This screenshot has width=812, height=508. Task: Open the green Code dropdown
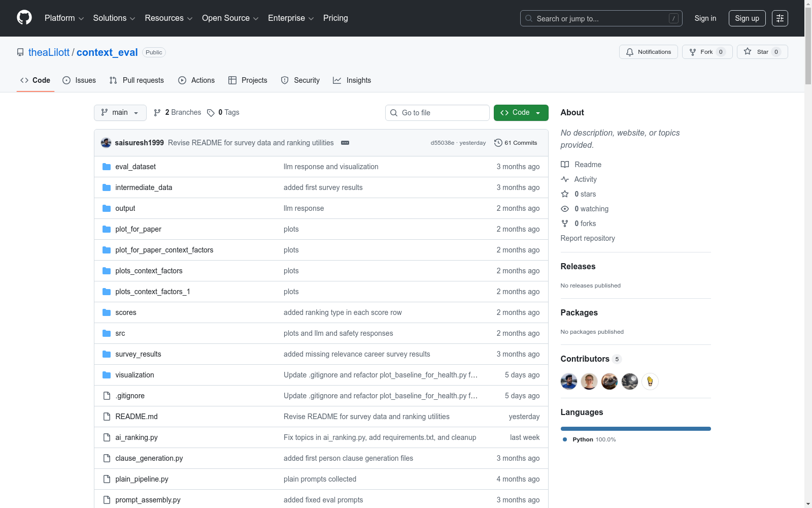[x=521, y=113]
